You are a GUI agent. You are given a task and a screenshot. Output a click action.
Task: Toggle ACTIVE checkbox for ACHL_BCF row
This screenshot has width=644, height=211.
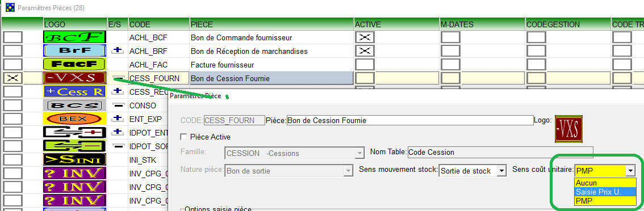point(365,37)
